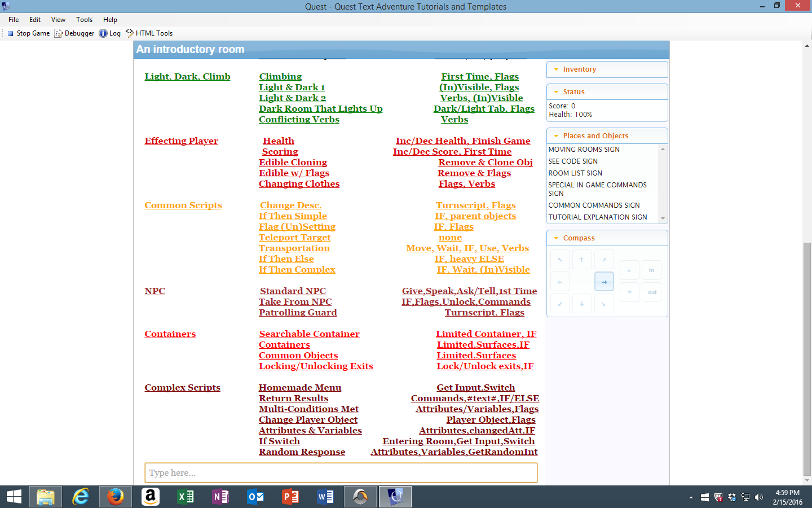This screenshot has width=812, height=508.
Task: Show hidden system tray icons
Action: point(691,497)
